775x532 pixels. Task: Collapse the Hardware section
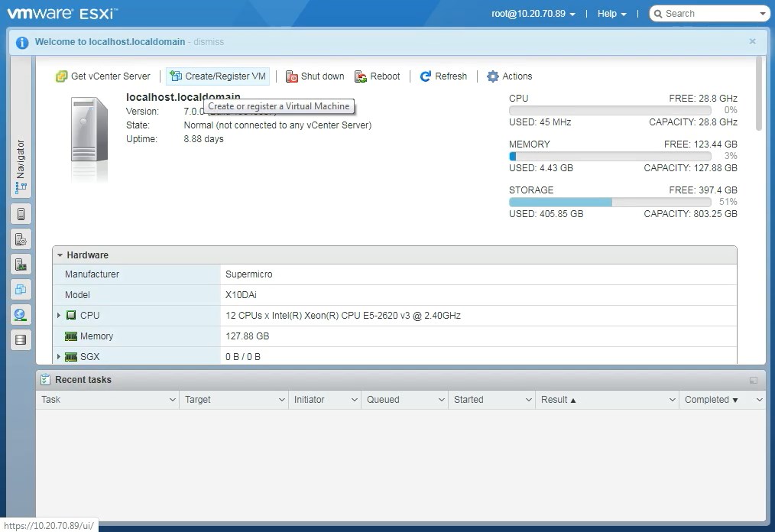[60, 255]
